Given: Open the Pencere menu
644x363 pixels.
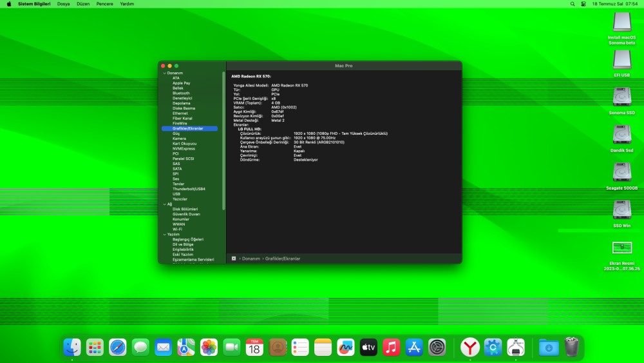Looking at the screenshot, I should 105,4.
